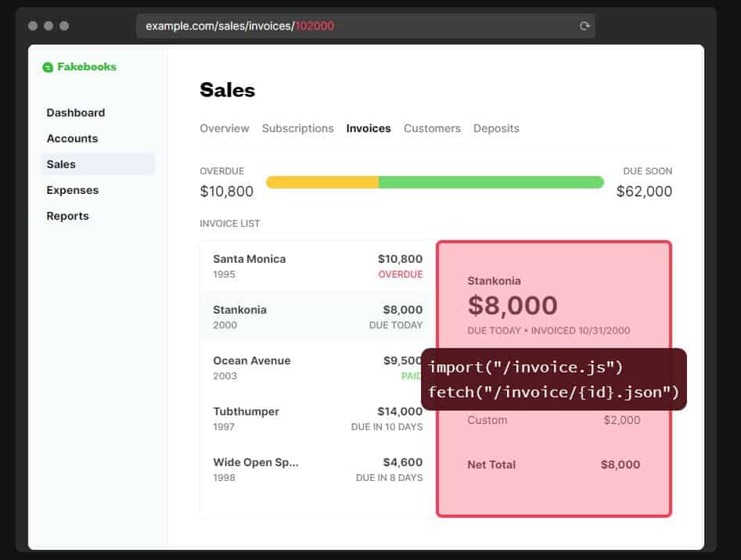Screen dimensions: 741x560
Task: Switch to the Customers tab
Action: pos(432,128)
